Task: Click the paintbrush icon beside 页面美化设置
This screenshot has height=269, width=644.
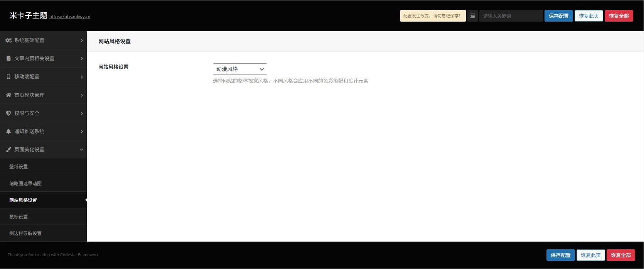Action: click(8, 149)
